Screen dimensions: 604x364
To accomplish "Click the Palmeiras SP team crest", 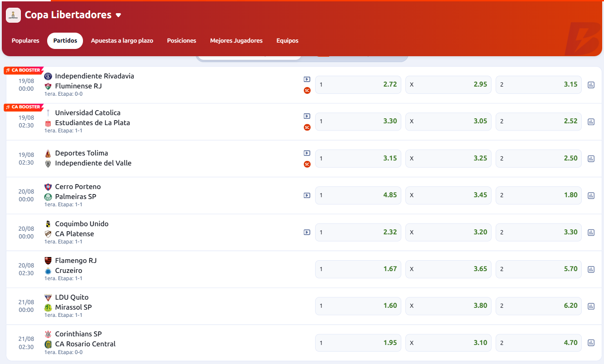I will tap(48, 197).
